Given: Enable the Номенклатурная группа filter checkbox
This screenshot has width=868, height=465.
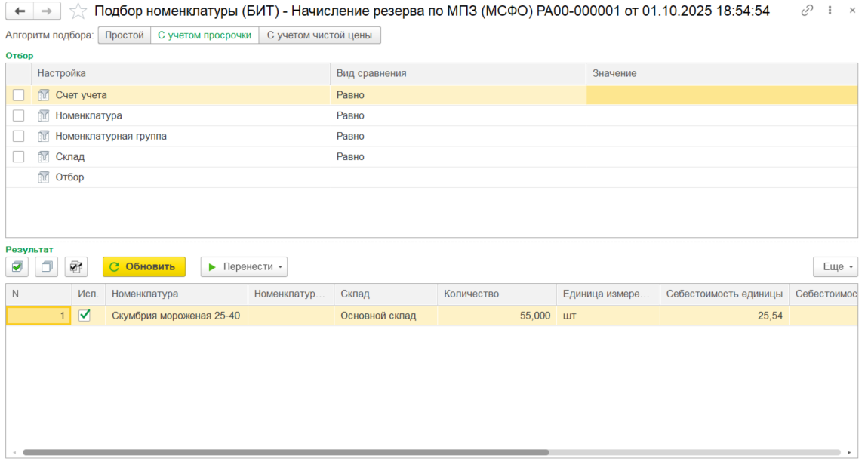Looking at the screenshot, I should click(x=19, y=136).
